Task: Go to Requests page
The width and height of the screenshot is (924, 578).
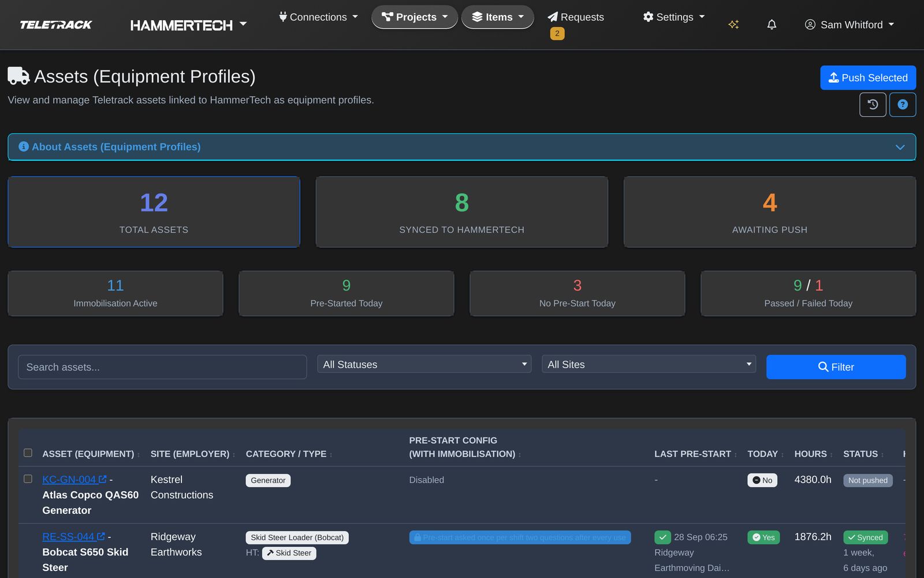Action: [576, 17]
